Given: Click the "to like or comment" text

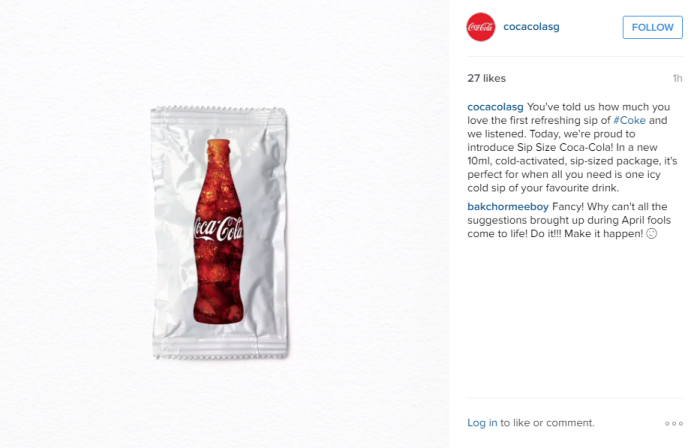Looking at the screenshot, I should (x=547, y=423).
